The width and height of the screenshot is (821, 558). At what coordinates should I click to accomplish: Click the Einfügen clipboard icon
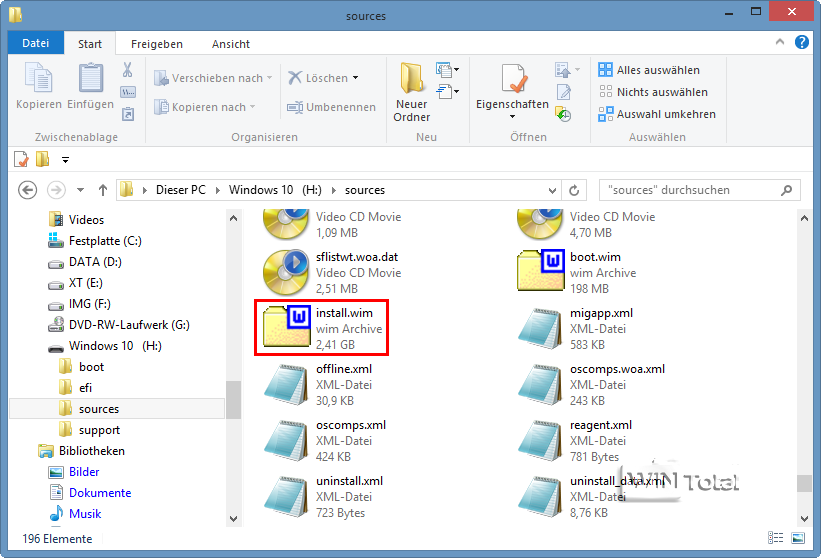[91, 78]
